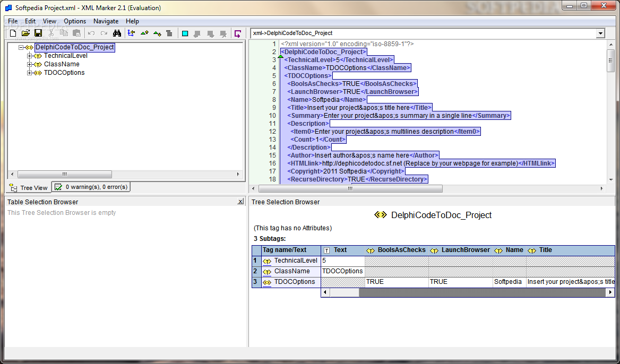Click the purple arrow toolbar icon

point(238,33)
